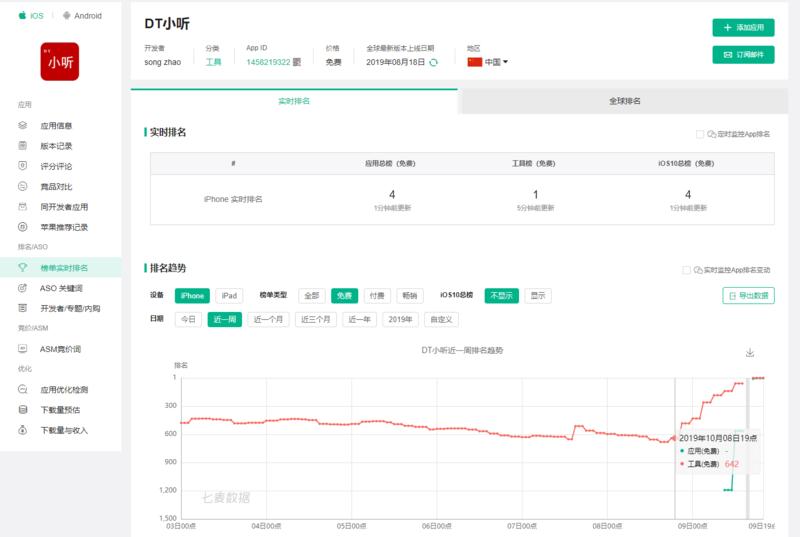Image resolution: width=800 pixels, height=537 pixels.
Task: Enable 实时监控App排名变动 checkbox
Action: tap(686, 270)
